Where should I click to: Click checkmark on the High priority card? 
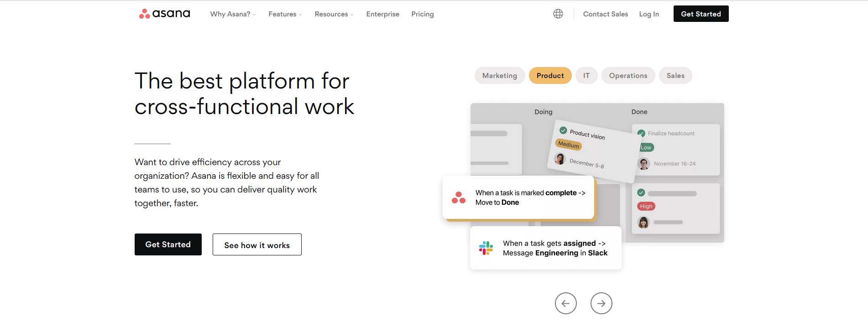coord(641,192)
